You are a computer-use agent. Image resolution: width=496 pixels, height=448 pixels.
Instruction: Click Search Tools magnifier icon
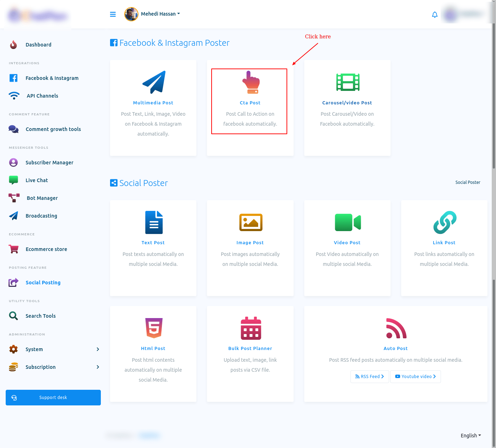13,316
